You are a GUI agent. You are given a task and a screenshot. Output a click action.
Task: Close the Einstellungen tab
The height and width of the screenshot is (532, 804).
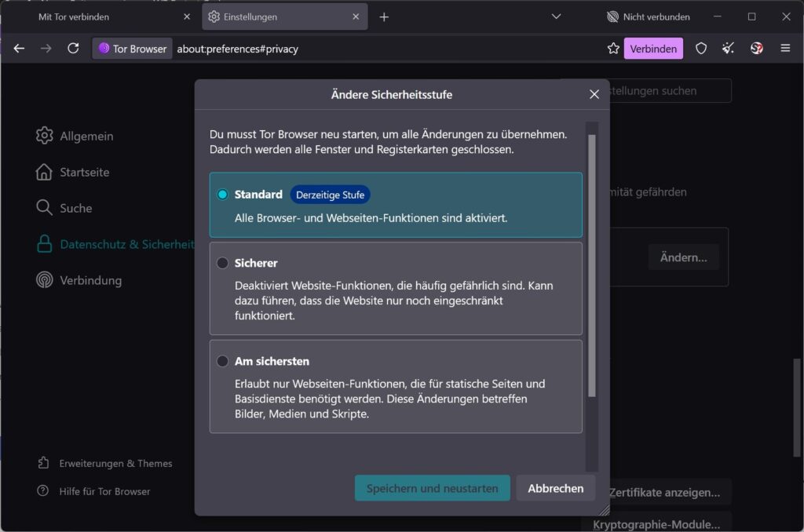[356, 17]
